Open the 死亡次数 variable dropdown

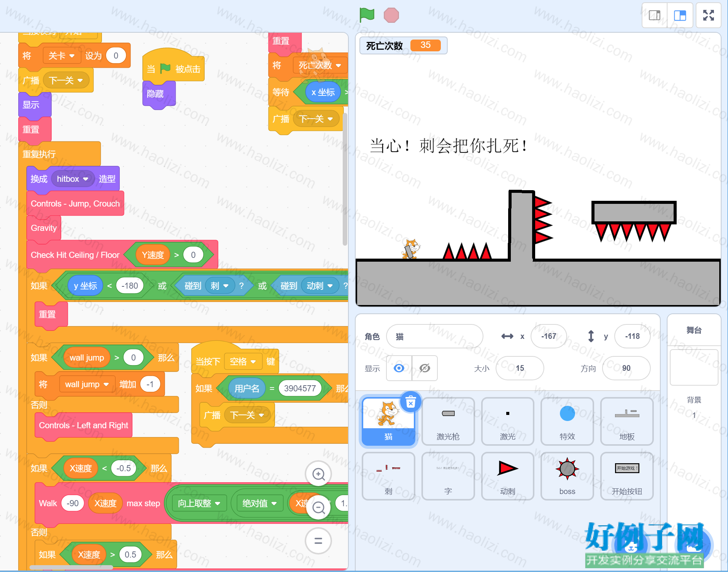319,65
